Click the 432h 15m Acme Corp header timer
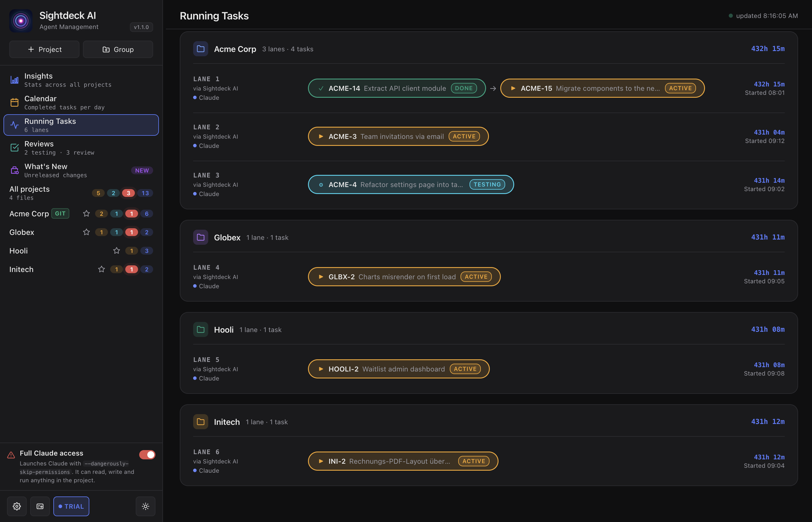Viewport: 812px width, 522px height. [768, 48]
